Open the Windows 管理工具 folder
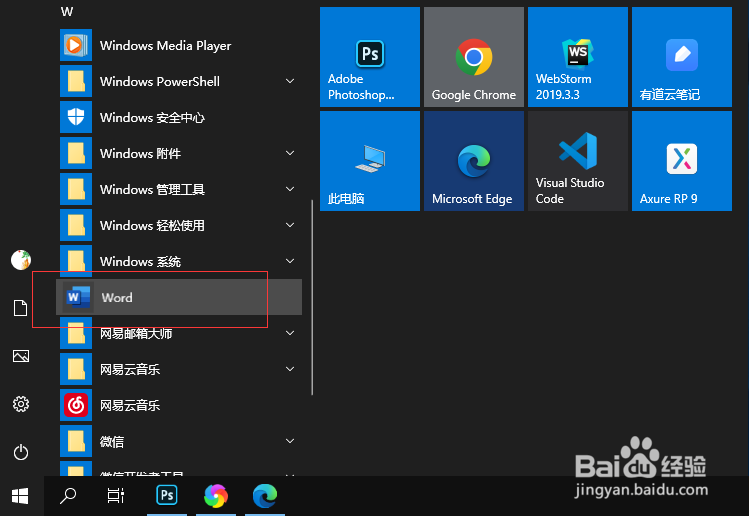 click(179, 189)
